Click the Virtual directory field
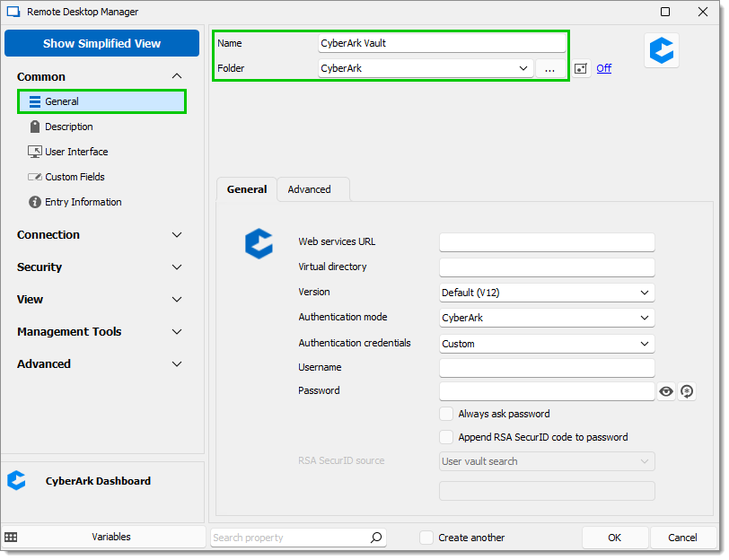729x560 pixels. pyautogui.click(x=547, y=267)
